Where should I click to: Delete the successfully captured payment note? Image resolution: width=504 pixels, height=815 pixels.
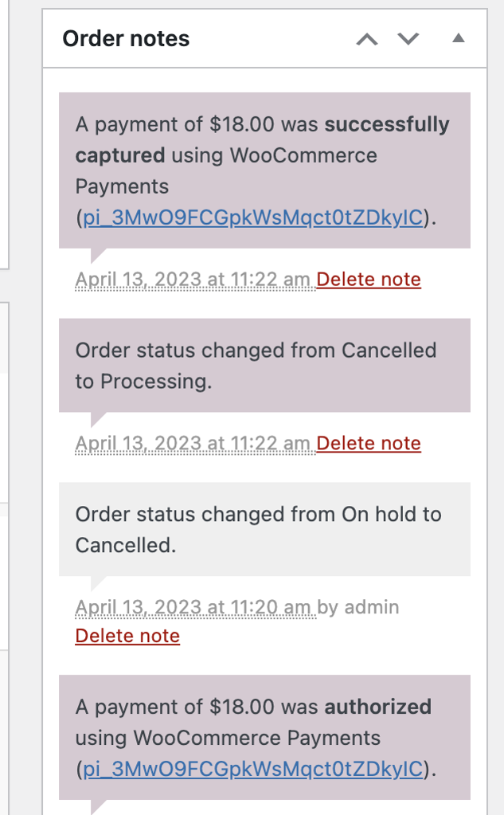coord(368,279)
